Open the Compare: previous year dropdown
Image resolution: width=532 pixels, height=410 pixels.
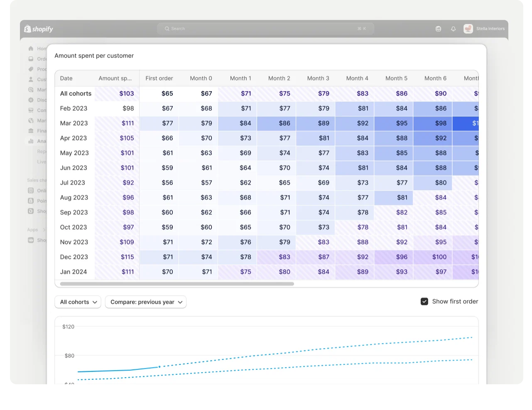[146, 302]
